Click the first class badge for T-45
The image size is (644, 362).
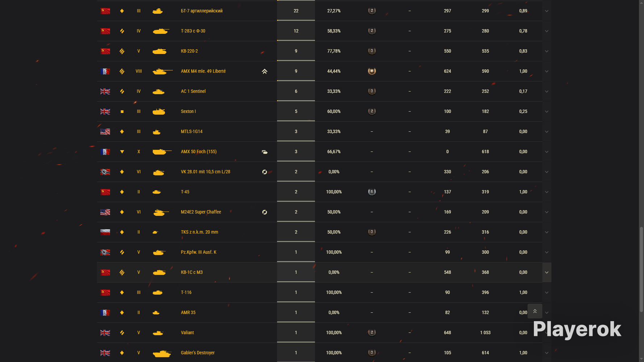(372, 192)
